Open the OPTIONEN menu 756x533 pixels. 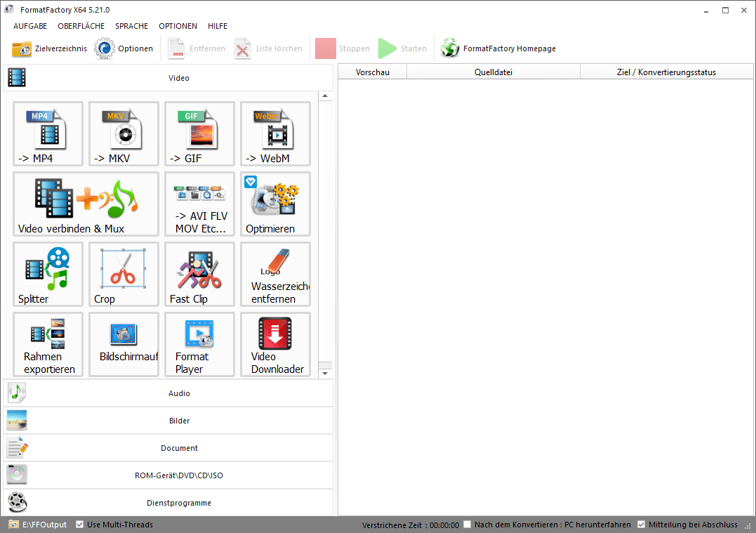point(178,26)
